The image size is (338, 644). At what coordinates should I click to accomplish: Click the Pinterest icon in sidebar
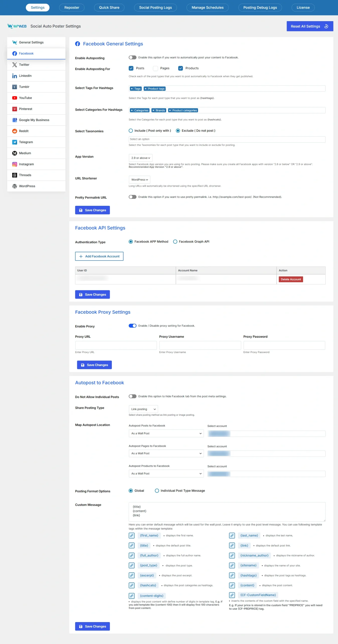tap(15, 109)
